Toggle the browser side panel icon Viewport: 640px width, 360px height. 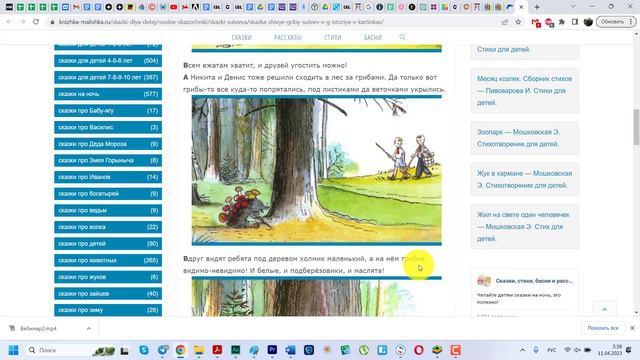point(575,22)
